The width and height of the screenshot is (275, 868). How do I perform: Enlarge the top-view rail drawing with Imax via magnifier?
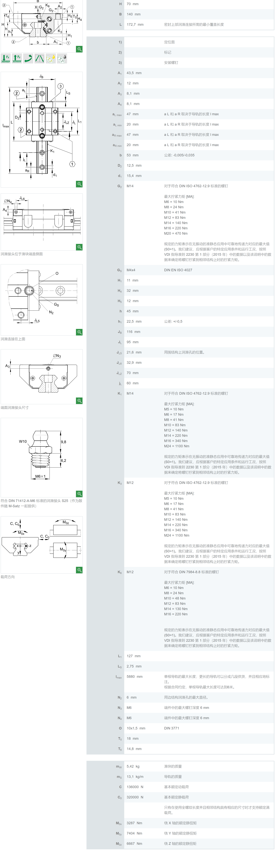(79, 184)
